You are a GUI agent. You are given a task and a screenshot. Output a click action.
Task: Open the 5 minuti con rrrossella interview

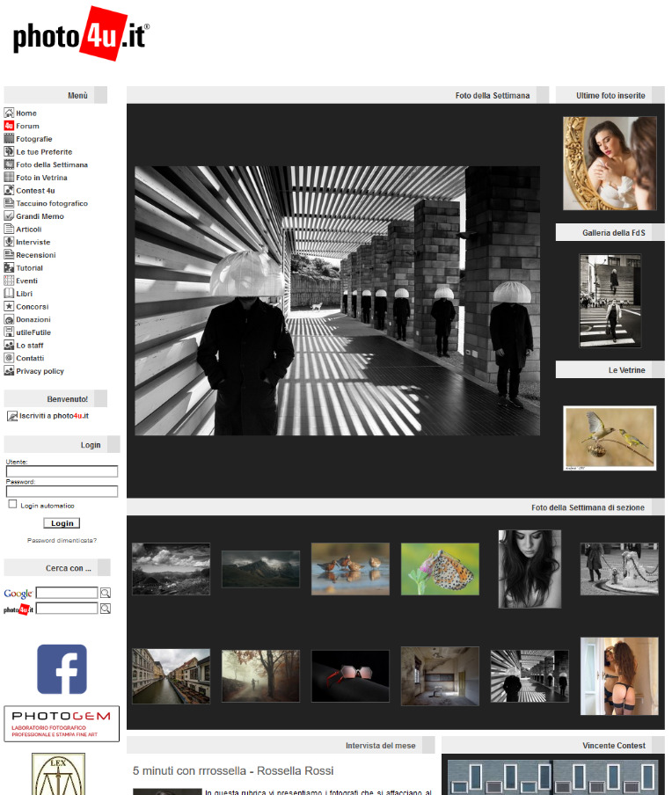pos(233,771)
